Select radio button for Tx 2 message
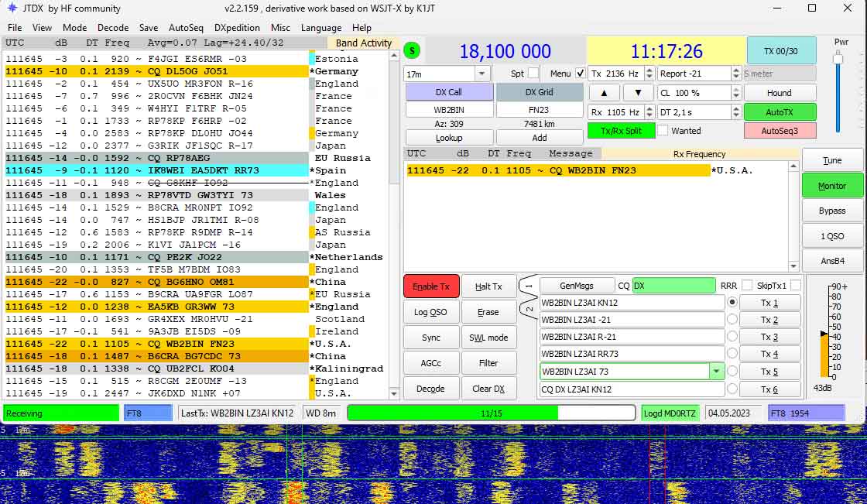Screen dimensions: 867x504 [x=732, y=320]
